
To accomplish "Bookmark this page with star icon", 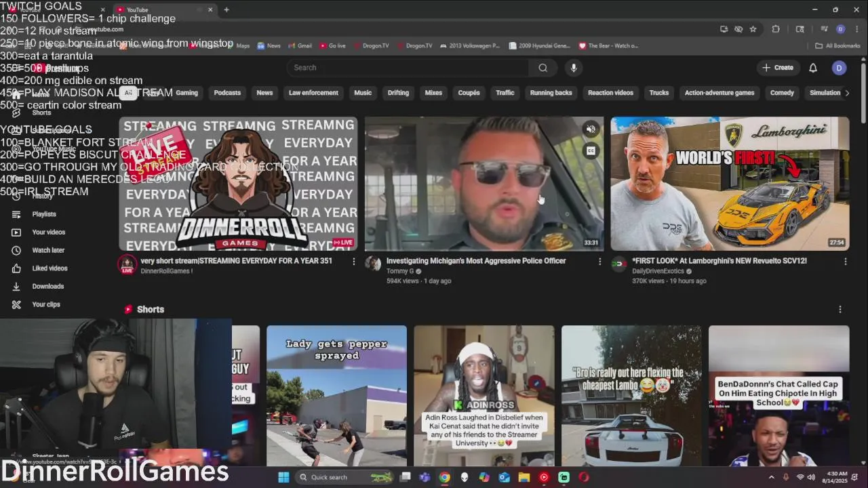I will (753, 29).
